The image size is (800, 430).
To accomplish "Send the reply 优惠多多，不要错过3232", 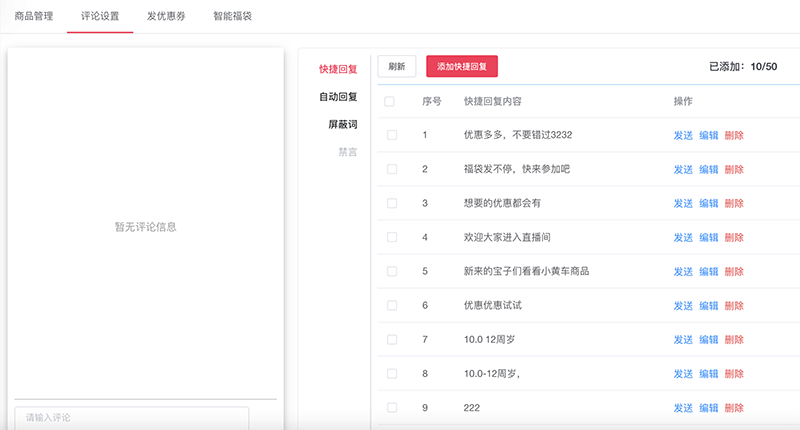I will point(683,135).
